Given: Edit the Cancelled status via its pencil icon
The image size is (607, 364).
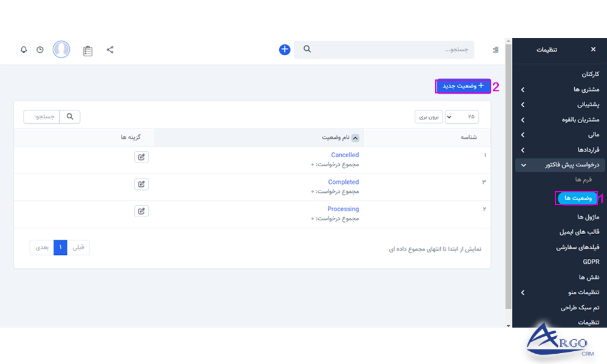Looking at the screenshot, I should click(x=141, y=157).
